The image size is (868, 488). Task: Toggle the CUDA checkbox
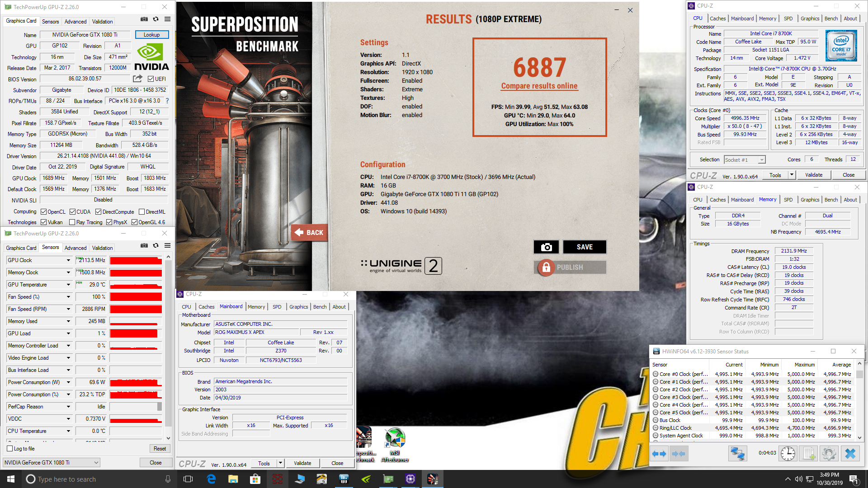(x=72, y=211)
